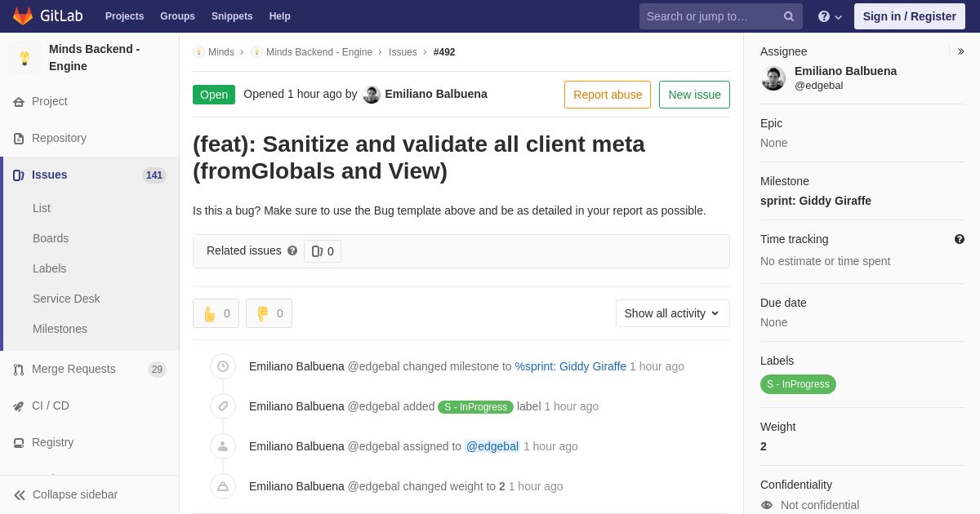
Task: Click the #492 breadcrumb item
Action: point(444,52)
